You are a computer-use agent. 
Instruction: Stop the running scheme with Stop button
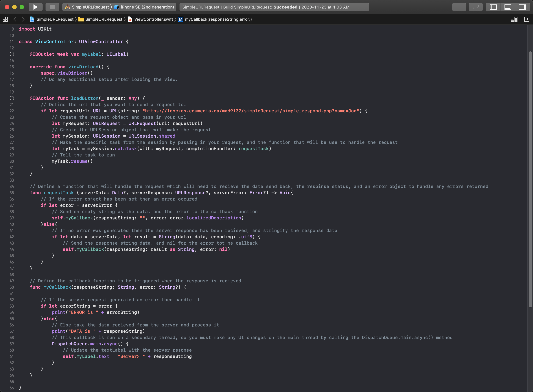(52, 7)
